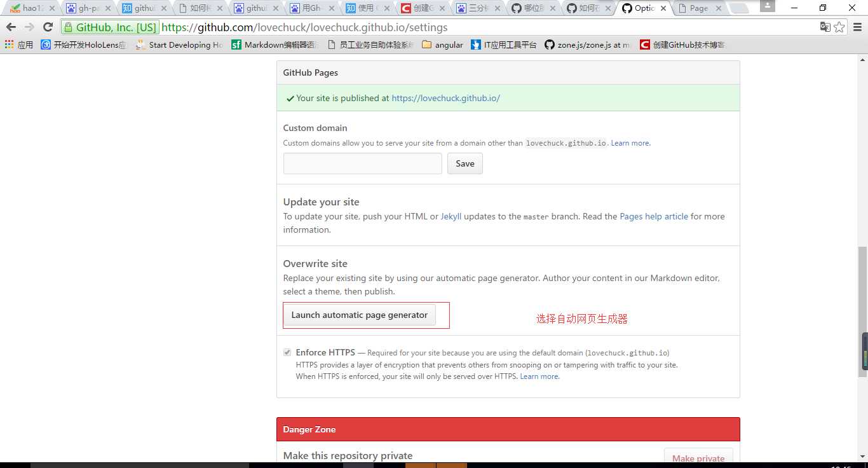Open the 开始开发HoloLens bookmark
This screenshot has width=868, height=468.
pos(84,45)
